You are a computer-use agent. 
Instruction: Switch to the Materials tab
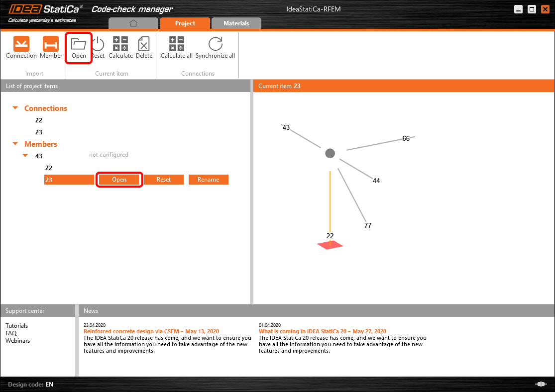click(x=236, y=23)
